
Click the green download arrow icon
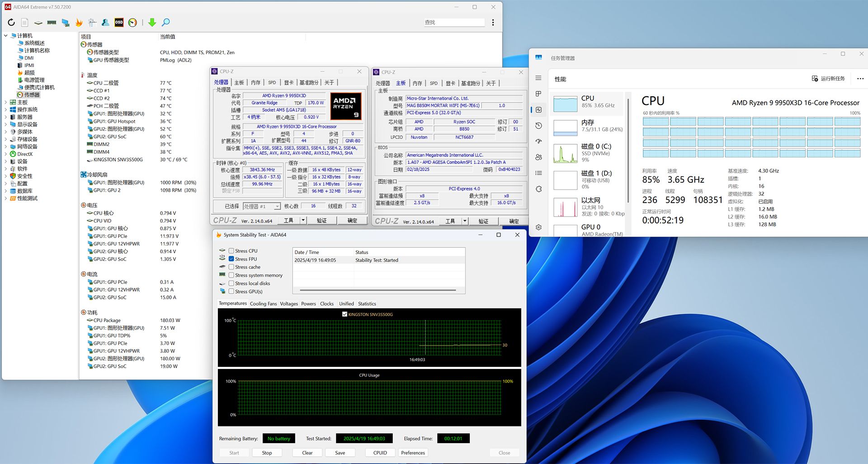click(x=152, y=22)
